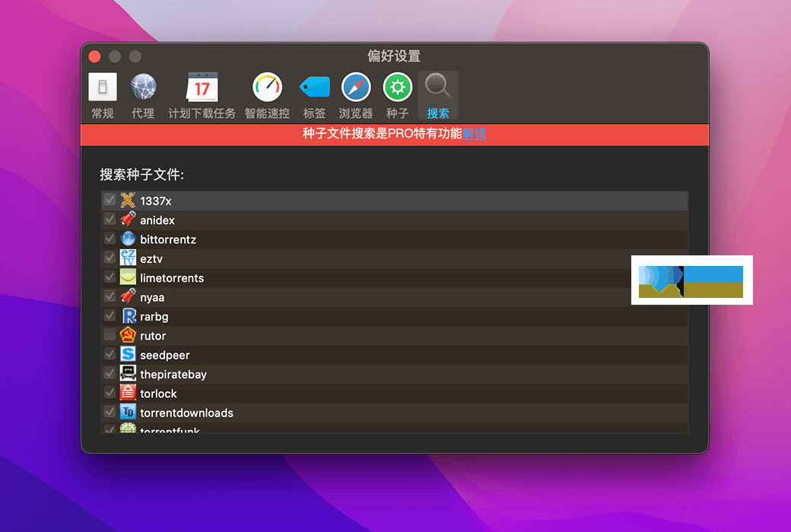The height and width of the screenshot is (532, 791).
Task: Click the nyaa rocket icon
Action: [x=128, y=296]
